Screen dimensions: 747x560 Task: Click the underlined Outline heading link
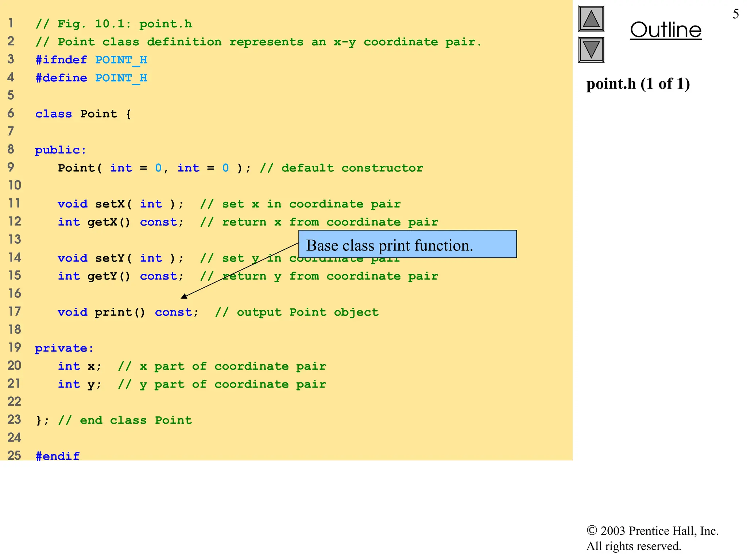click(x=665, y=30)
